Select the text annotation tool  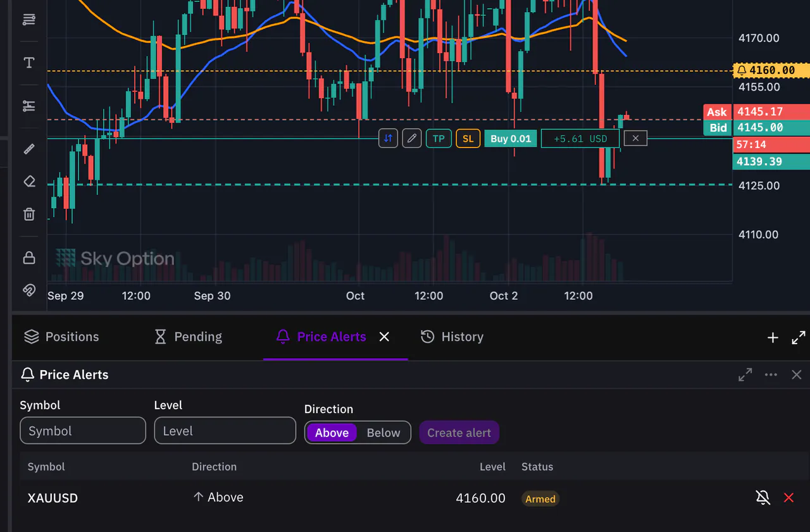click(29, 63)
